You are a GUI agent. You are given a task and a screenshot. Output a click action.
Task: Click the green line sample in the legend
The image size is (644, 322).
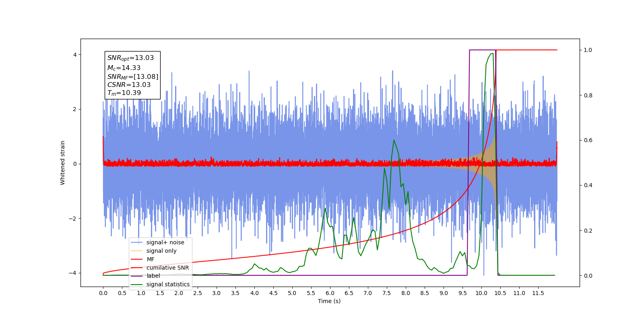coord(137,284)
